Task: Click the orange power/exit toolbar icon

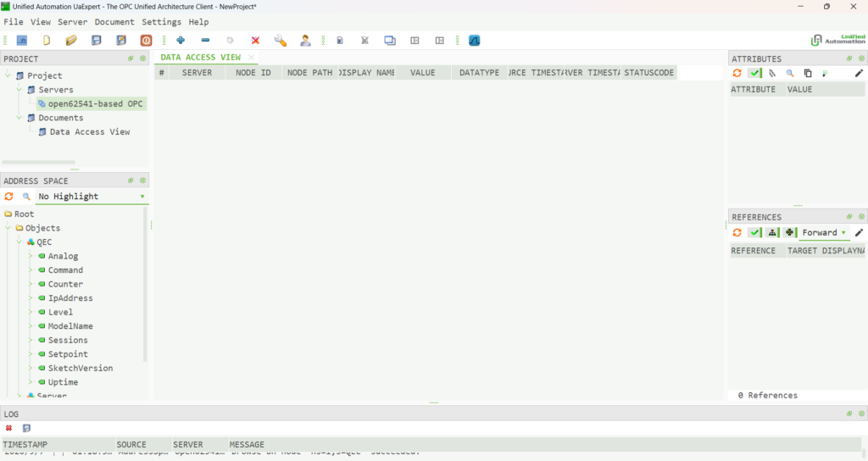Action: click(x=146, y=41)
